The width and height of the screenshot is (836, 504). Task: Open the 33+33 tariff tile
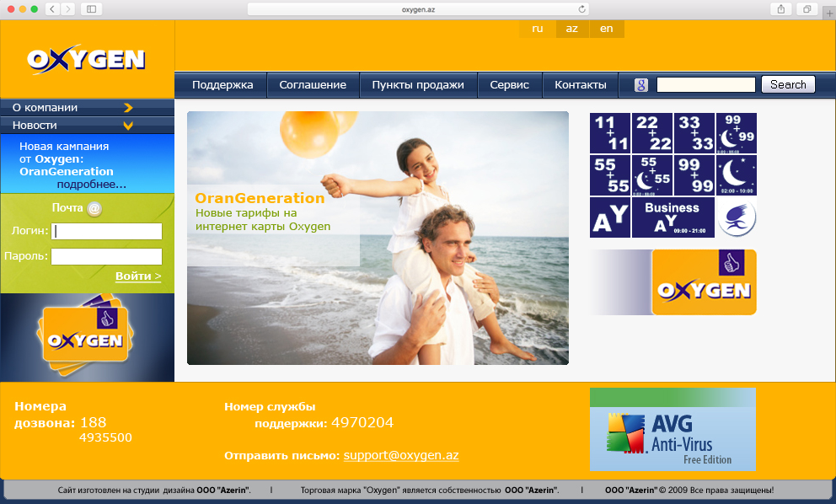point(694,133)
